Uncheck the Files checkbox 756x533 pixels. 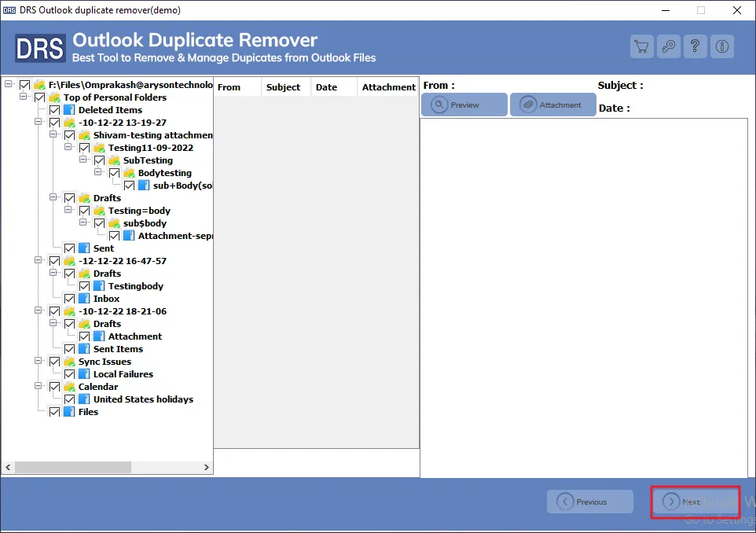point(54,411)
